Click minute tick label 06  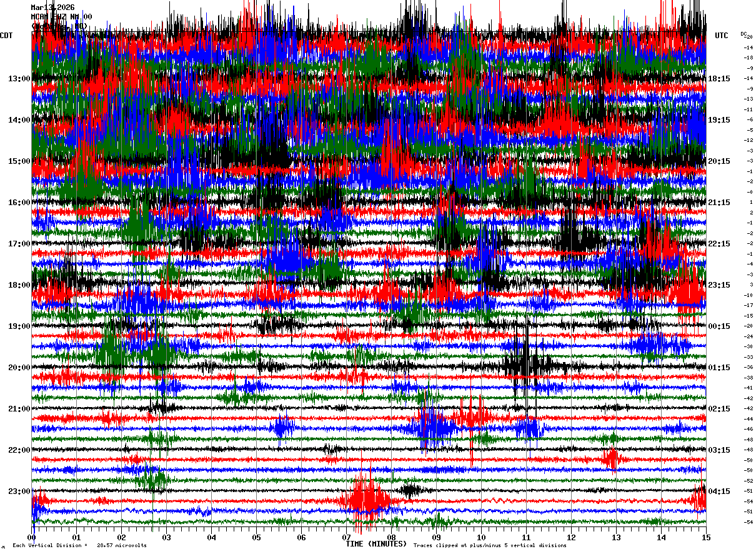tap(301, 537)
